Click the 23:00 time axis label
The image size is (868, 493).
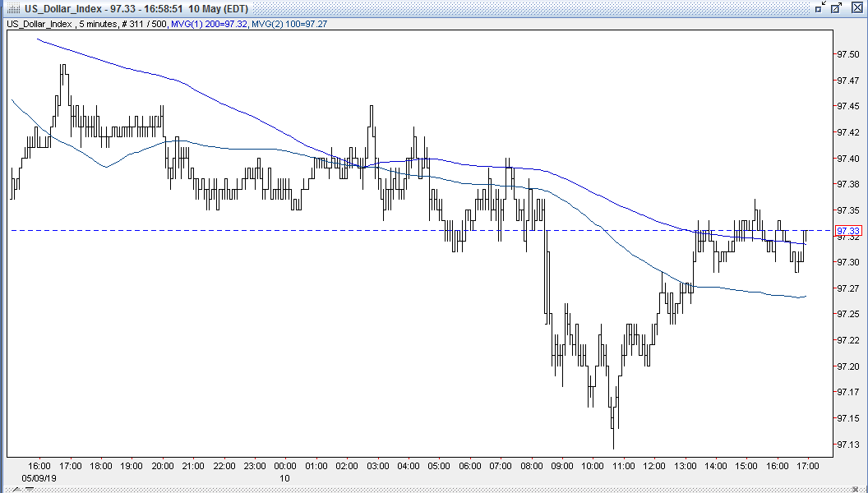(x=255, y=466)
